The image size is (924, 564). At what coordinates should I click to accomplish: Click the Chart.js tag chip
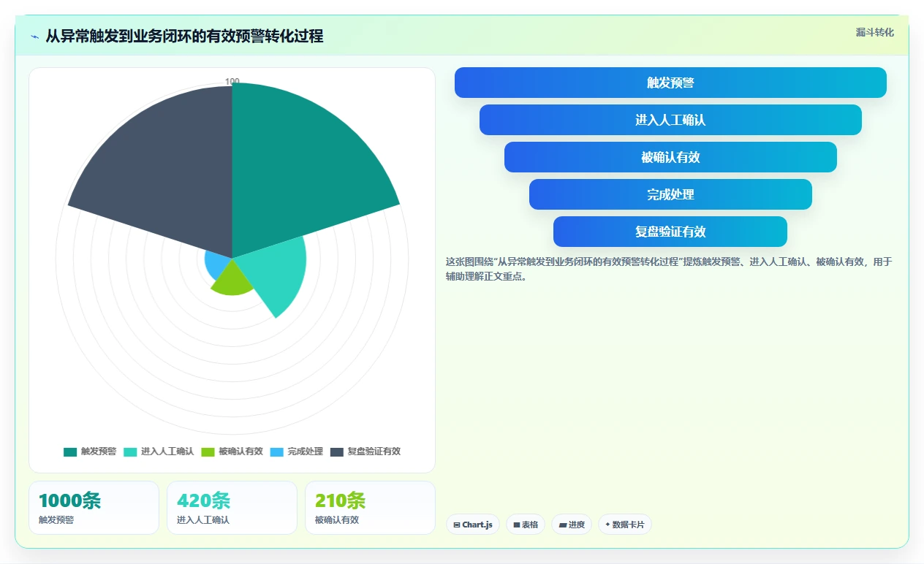point(473,525)
